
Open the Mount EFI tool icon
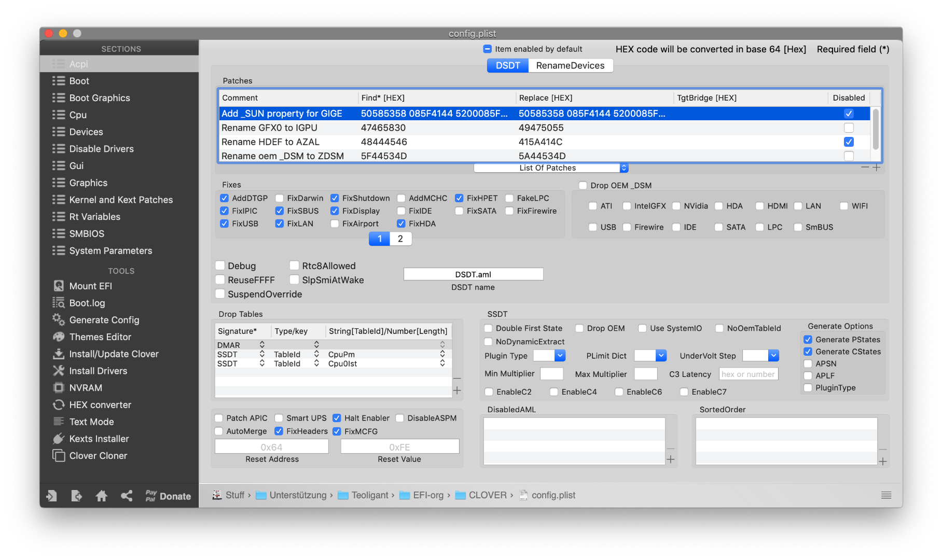(59, 286)
